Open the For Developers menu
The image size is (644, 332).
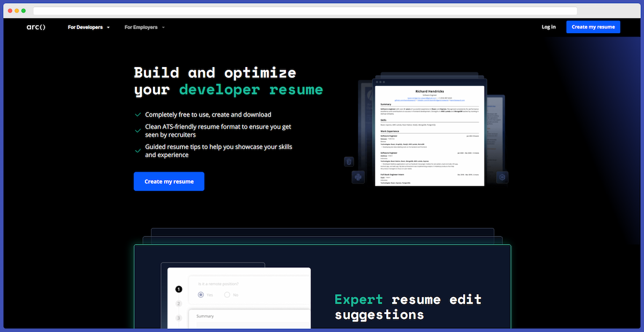[x=85, y=27]
